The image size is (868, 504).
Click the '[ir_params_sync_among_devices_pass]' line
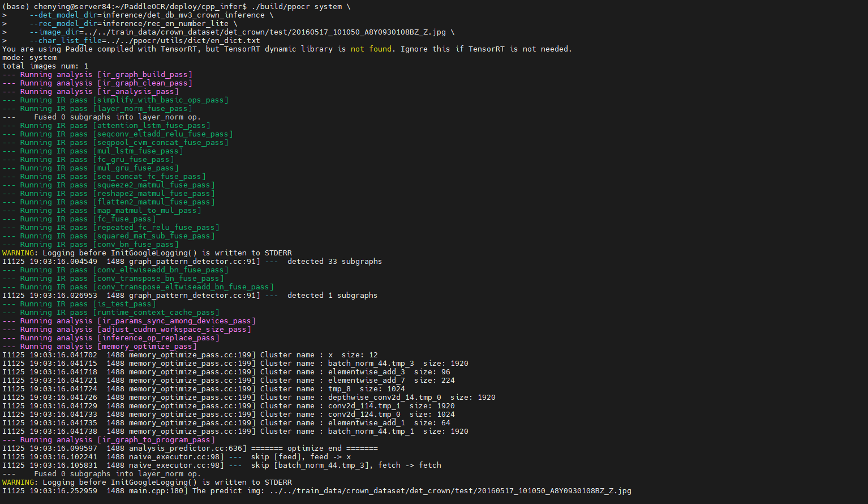(x=129, y=321)
